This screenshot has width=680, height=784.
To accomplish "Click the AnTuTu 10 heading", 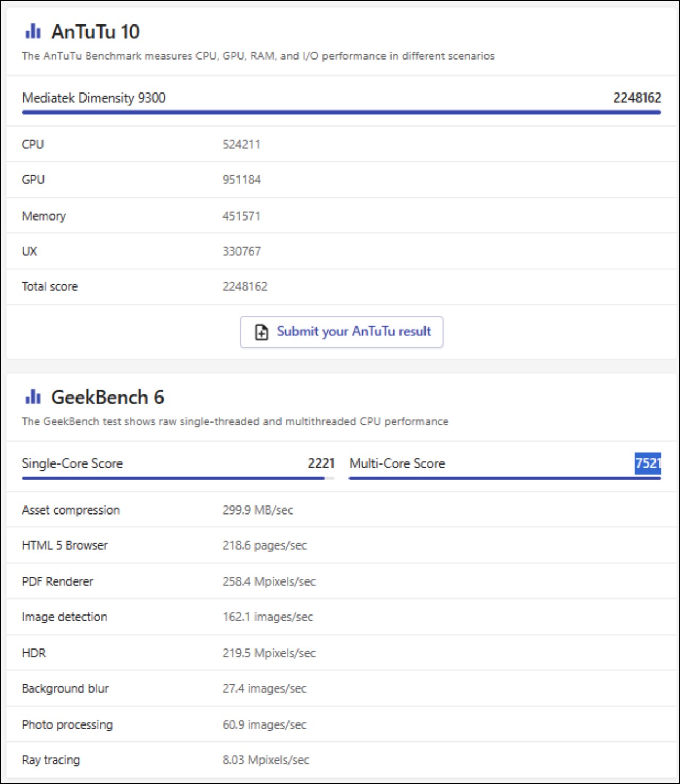I will click(x=95, y=32).
